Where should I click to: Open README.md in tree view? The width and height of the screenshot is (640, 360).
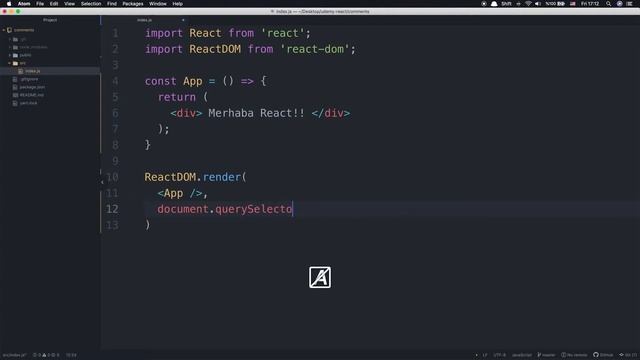31,95
